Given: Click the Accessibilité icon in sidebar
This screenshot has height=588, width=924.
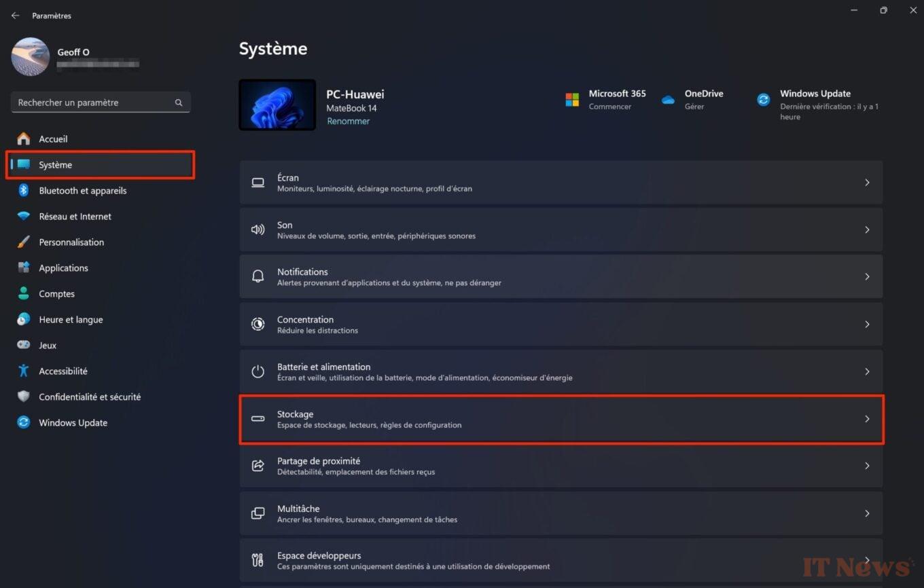Looking at the screenshot, I should [x=23, y=371].
